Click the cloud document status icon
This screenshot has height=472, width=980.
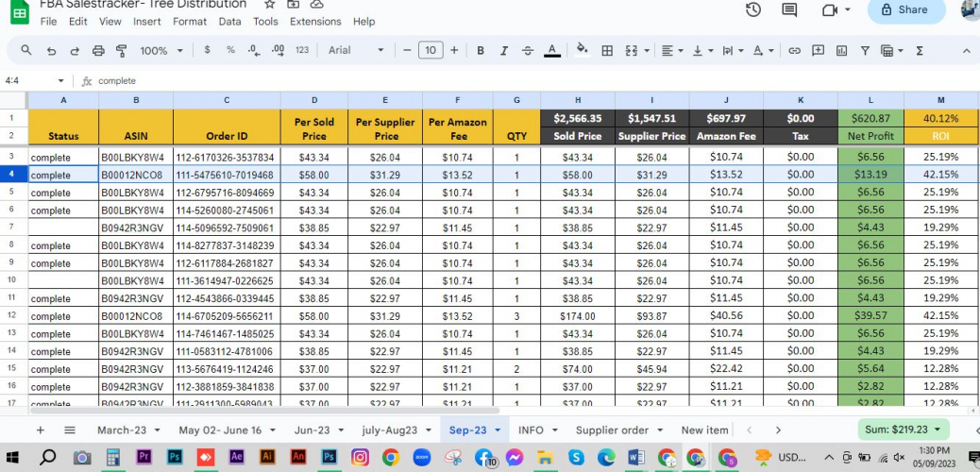tap(317, 5)
